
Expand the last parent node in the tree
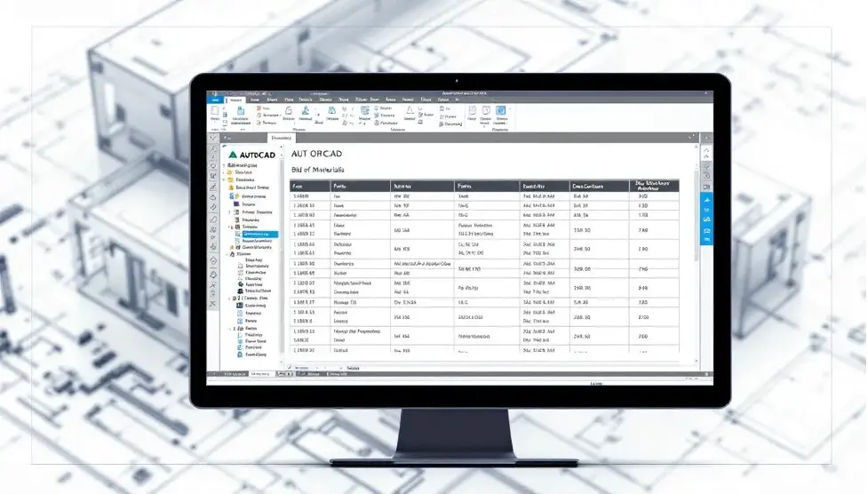click(230, 328)
